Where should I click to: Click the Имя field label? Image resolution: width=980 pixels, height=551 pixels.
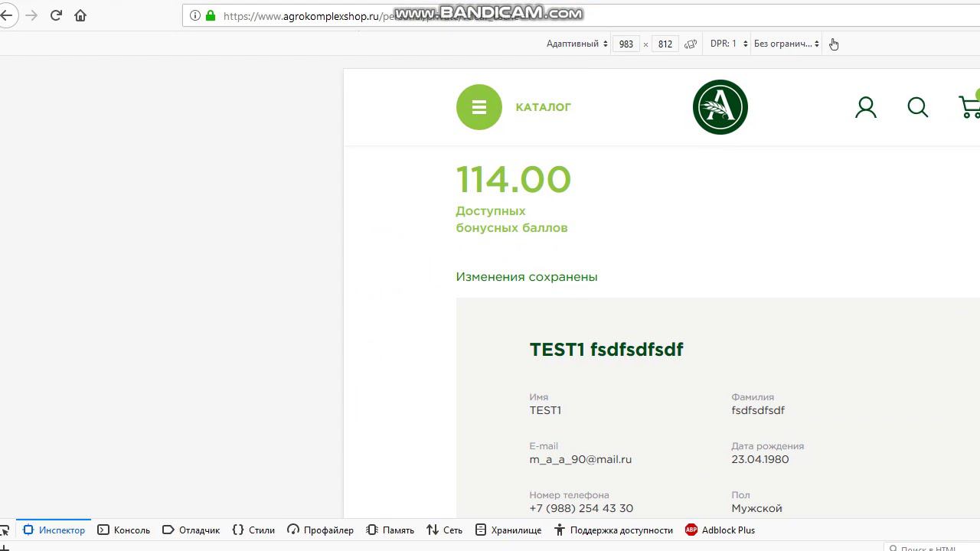point(539,397)
